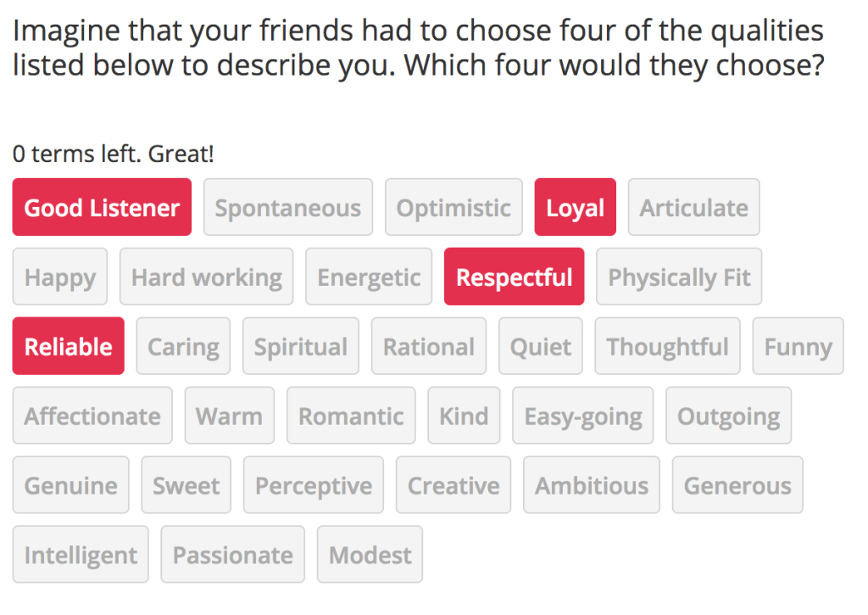Select the Hard working tag
The image size is (868, 615).
point(206,277)
